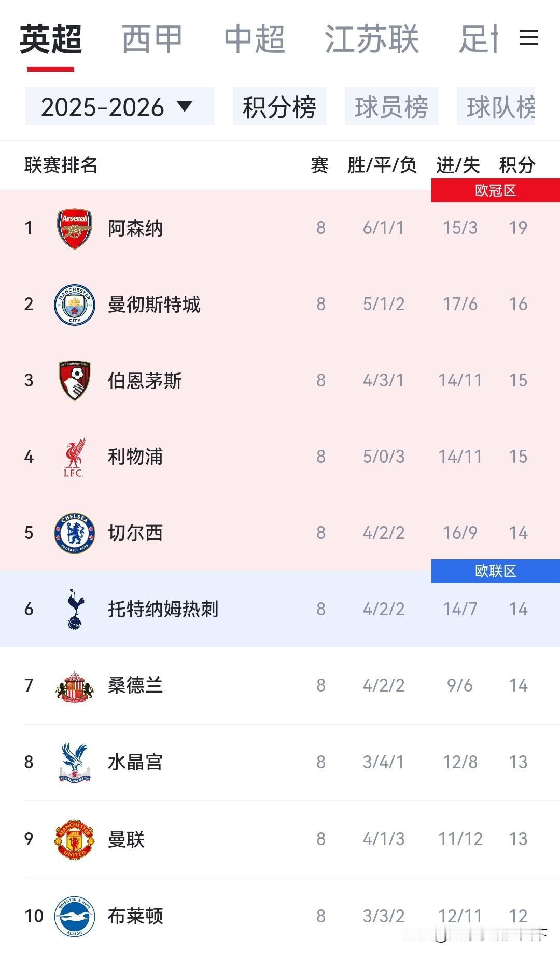The height and width of the screenshot is (954, 560).
Task: Open the 水晶宫 team row
Action: coord(280,762)
